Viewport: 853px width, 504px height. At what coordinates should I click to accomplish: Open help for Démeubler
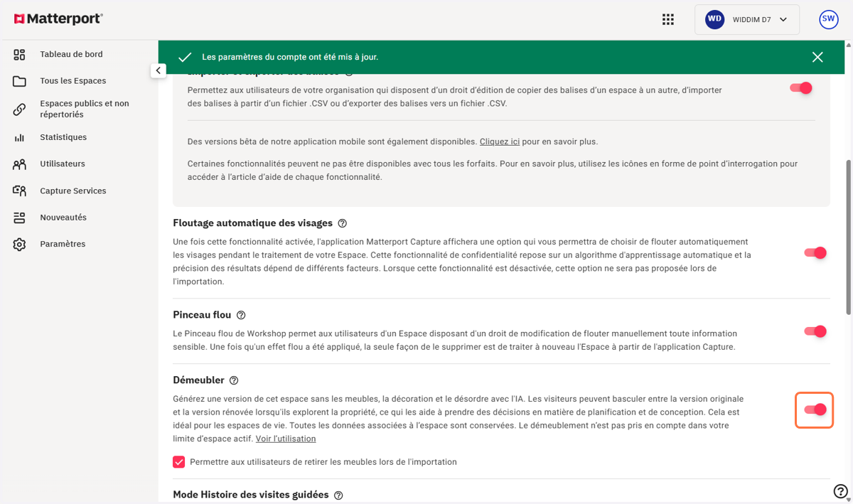coord(234,380)
